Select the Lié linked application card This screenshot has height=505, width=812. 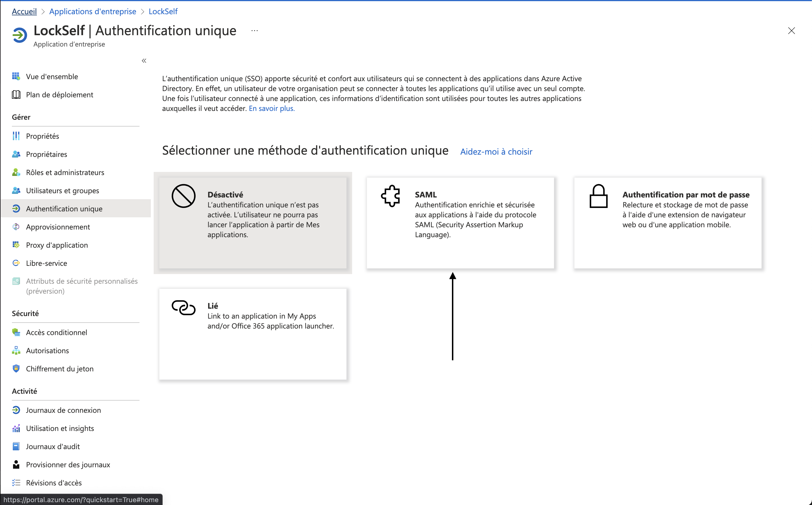pyautogui.click(x=253, y=334)
